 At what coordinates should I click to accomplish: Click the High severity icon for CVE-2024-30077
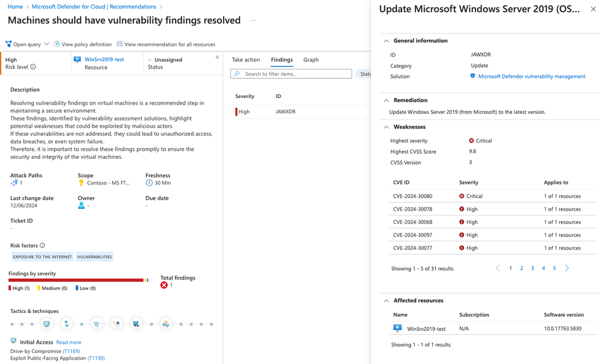coord(462,248)
